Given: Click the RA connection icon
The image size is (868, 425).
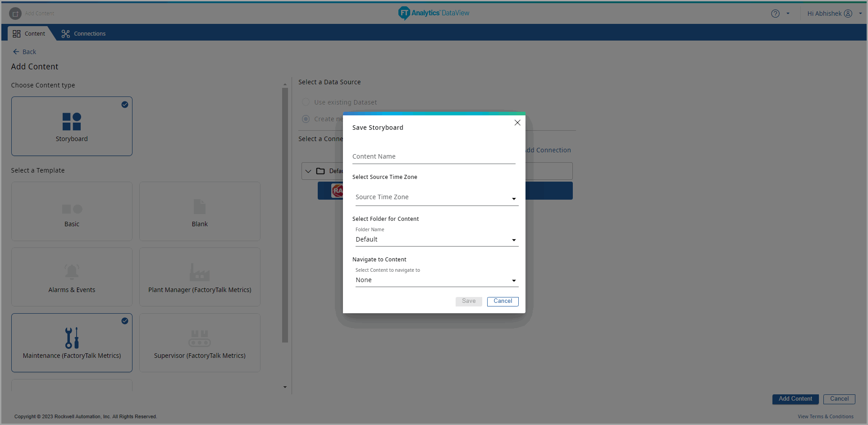Looking at the screenshot, I should point(337,191).
